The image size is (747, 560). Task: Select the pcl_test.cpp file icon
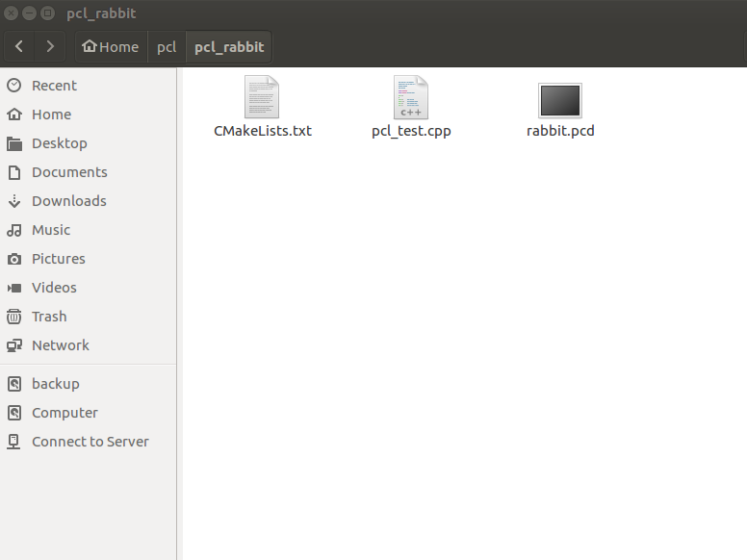tap(411, 97)
